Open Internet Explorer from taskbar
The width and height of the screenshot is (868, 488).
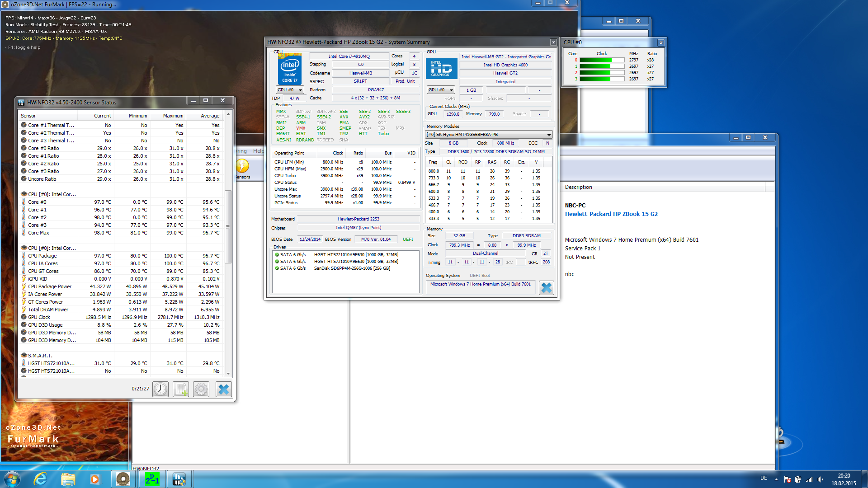[41, 479]
